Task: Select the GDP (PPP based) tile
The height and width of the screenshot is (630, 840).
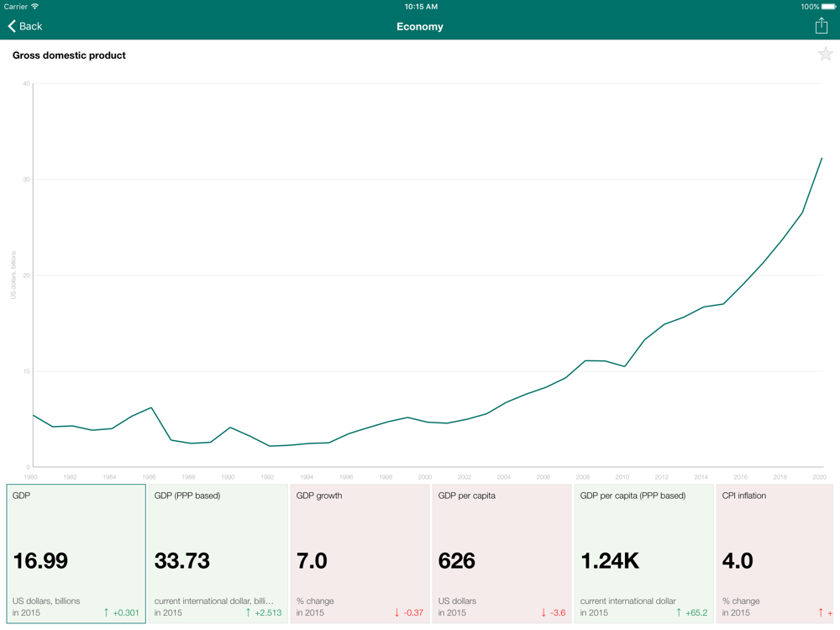Action: [218, 554]
